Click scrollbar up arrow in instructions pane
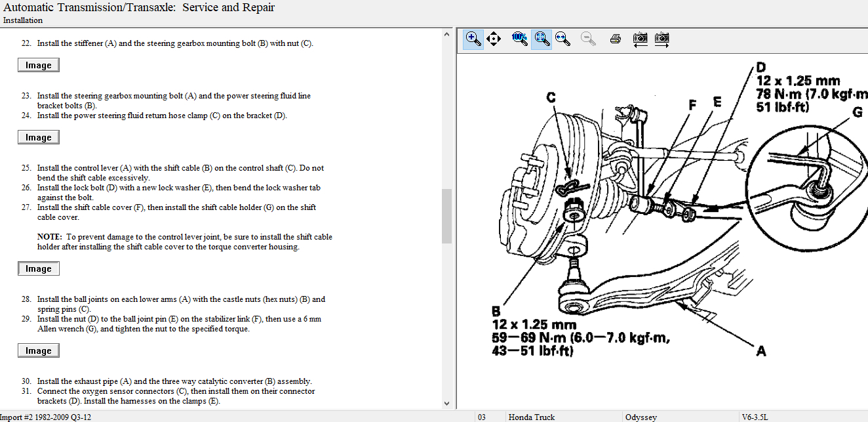This screenshot has height=422, width=868. point(447,34)
